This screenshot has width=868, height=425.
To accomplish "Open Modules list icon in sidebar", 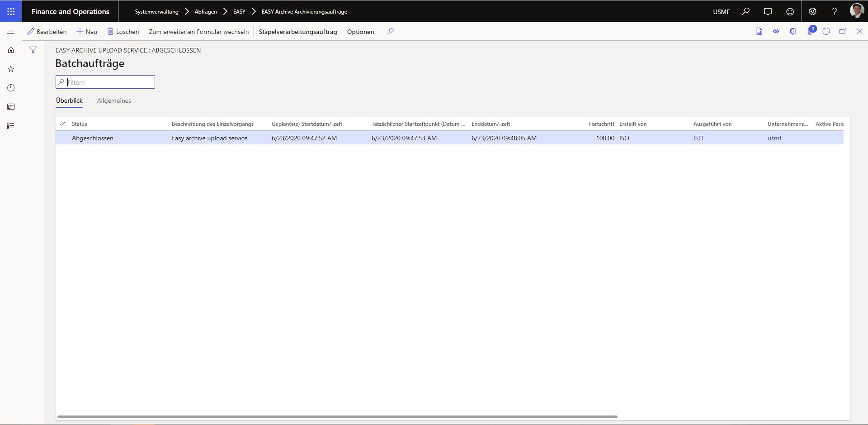I will pos(11,126).
